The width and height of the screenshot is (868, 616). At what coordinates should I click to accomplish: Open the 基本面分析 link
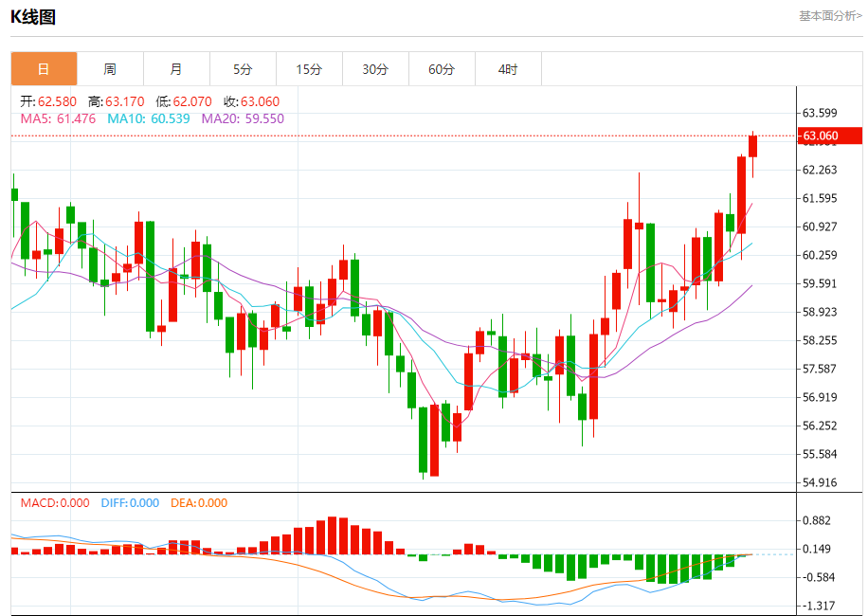point(830,16)
